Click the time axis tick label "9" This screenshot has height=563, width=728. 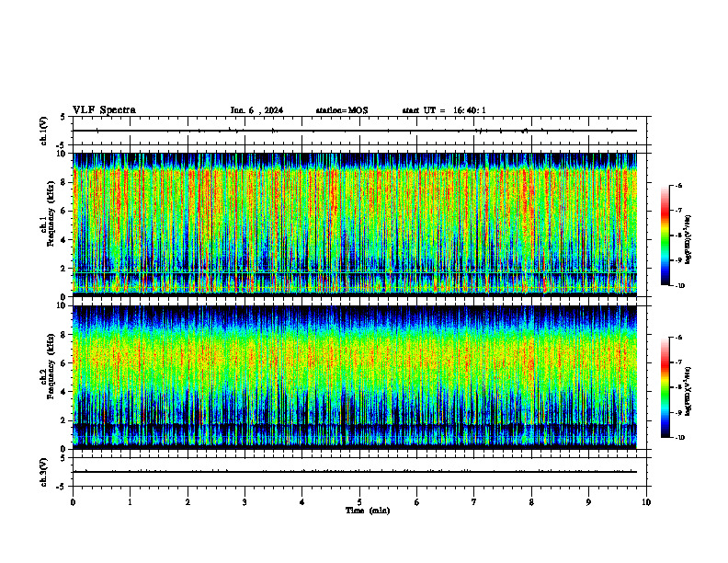[588, 502]
